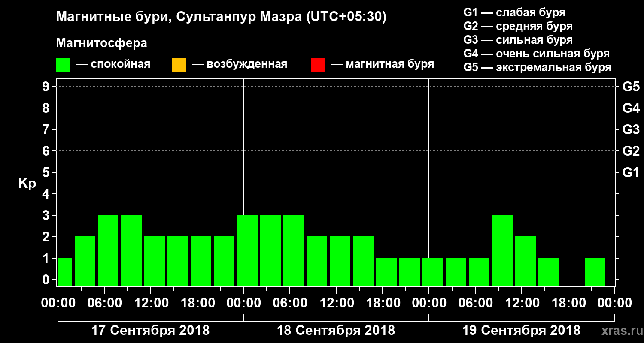This screenshot has width=644, height=343.
Task: Click the 'G2 — средняя буря' legend line
Action: [518, 26]
